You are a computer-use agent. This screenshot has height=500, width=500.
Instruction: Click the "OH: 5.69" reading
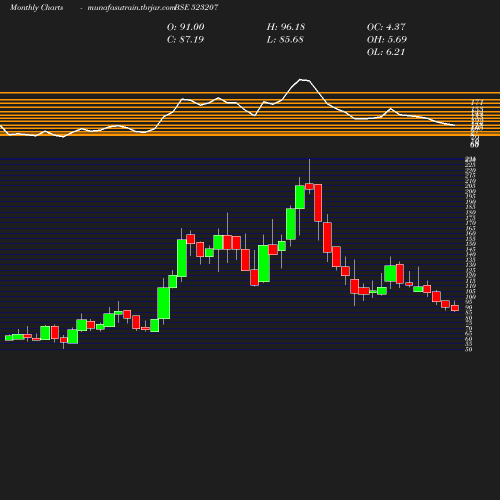(x=387, y=40)
